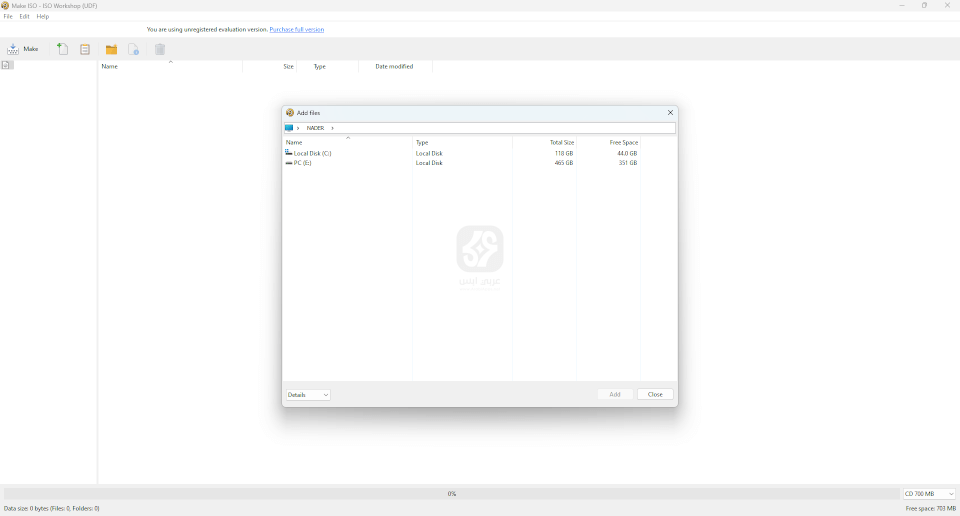This screenshot has width=960, height=516.
Task: Click the Make ISO toolbar button
Action: 23,49
